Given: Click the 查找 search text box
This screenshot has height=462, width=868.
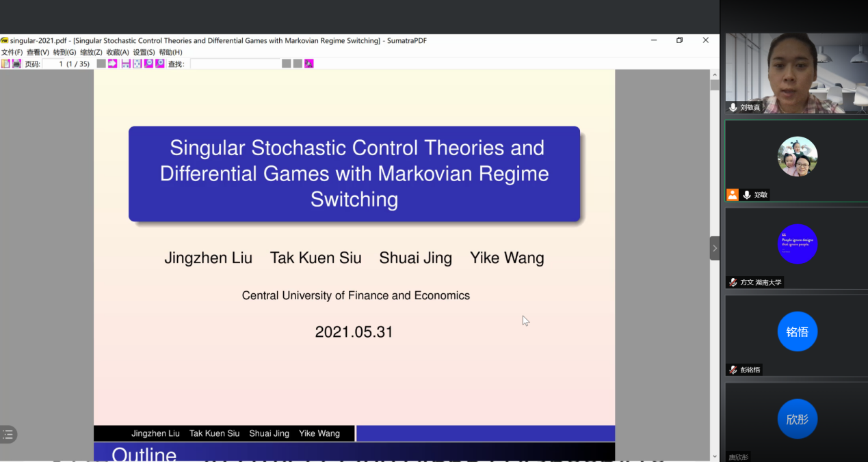Looking at the screenshot, I should [235, 64].
